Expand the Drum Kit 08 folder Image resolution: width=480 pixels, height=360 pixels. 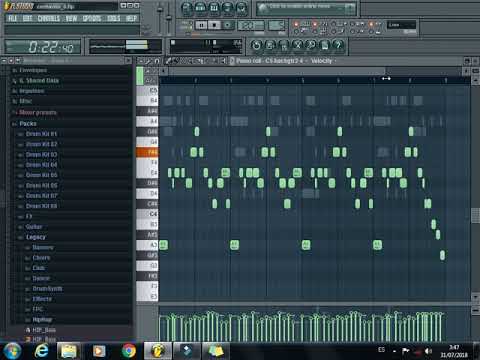click(x=41, y=206)
